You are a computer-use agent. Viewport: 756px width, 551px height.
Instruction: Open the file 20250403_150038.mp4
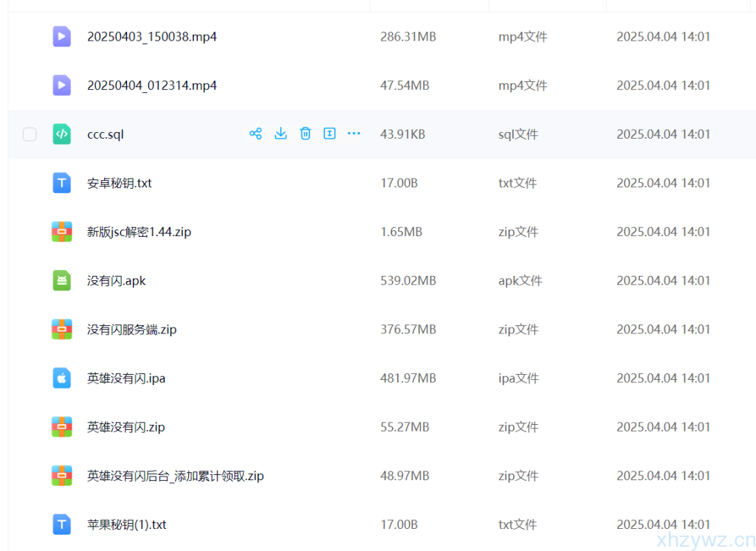[151, 37]
